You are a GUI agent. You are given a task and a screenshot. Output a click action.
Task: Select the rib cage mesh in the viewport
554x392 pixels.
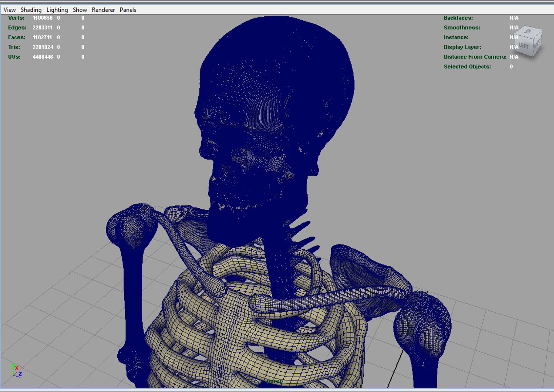coord(232,327)
